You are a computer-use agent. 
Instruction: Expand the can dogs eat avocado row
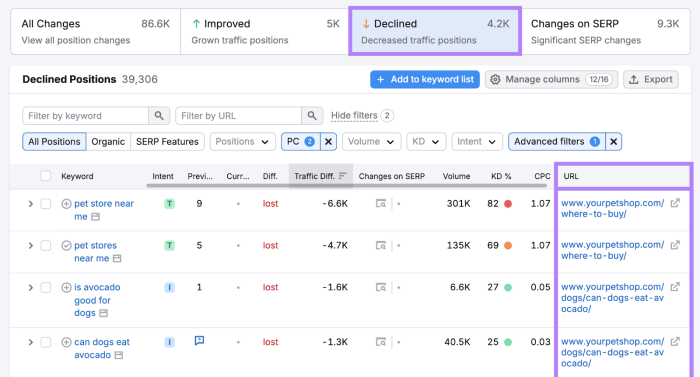(30, 342)
